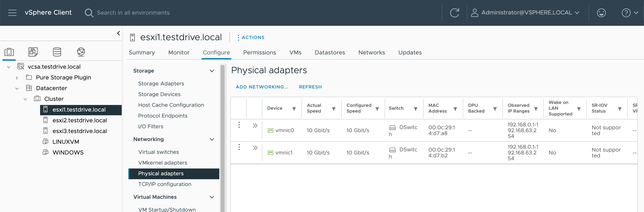Switch to the Storage inventory view
Viewport: 644px width, 212px height.
(57, 52)
